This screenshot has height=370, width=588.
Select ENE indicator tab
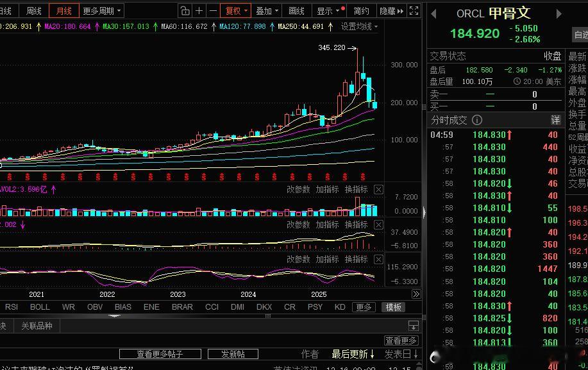tap(151, 307)
